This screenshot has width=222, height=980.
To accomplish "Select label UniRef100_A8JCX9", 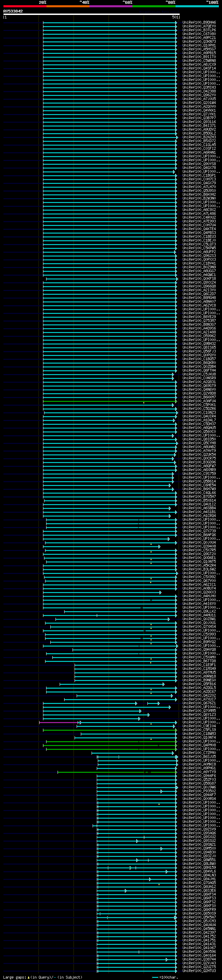I will (x=199, y=64).
